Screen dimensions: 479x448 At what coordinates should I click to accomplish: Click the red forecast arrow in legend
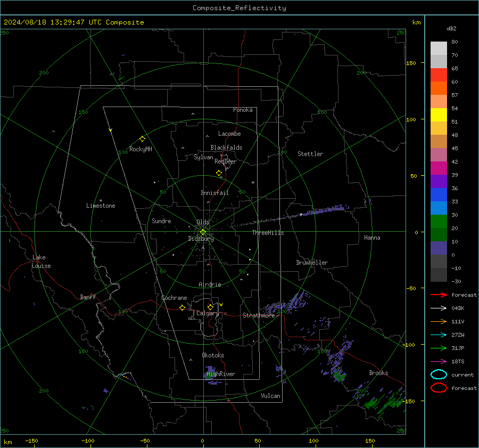(x=439, y=295)
